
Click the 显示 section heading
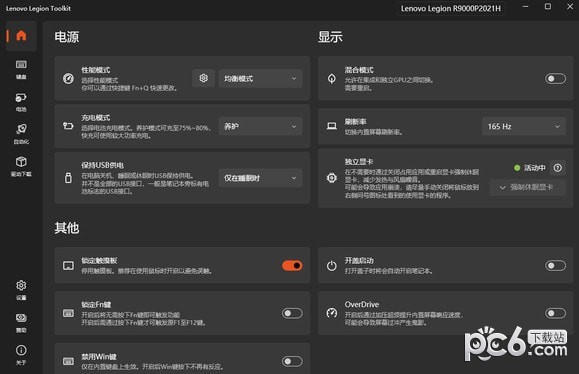coord(330,37)
